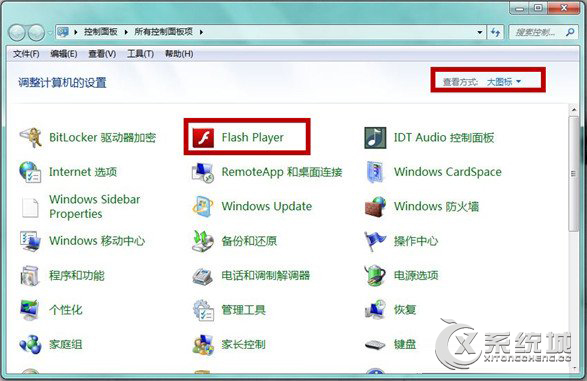Open the RemoteApp 和桌面连接 icon
The height and width of the screenshot is (381, 587).
203,172
